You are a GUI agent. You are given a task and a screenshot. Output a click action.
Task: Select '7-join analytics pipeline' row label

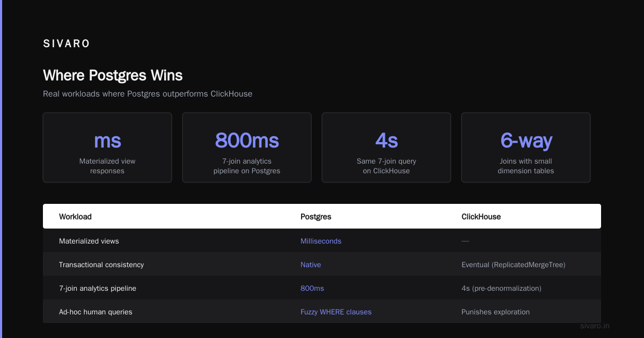[98, 288]
